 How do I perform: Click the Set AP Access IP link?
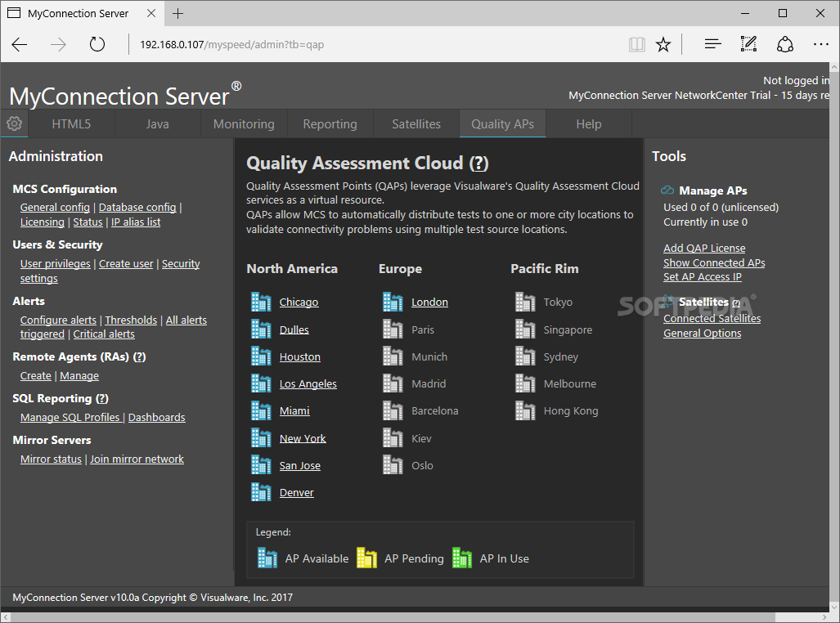click(x=703, y=277)
